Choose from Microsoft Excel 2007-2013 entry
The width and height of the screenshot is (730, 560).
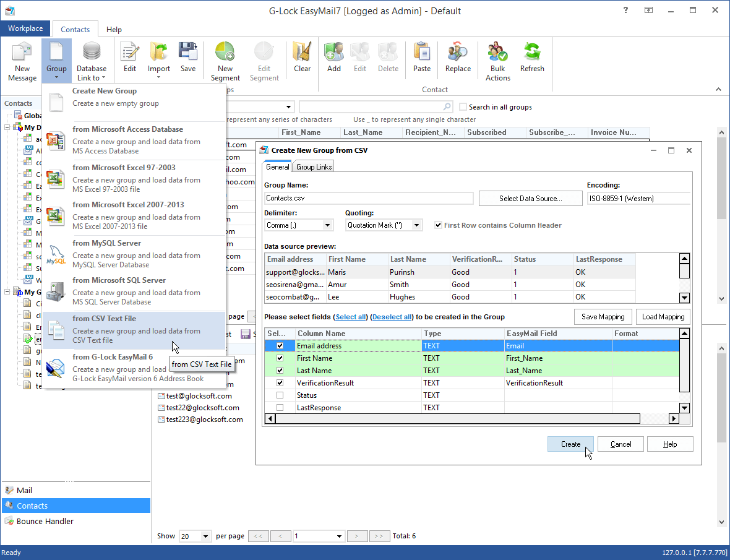click(134, 215)
